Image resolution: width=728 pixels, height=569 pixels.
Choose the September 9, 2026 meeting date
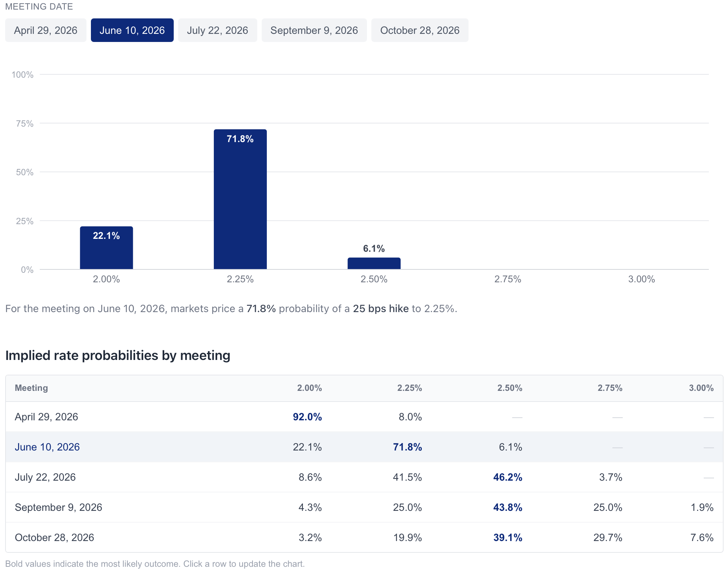point(314,30)
